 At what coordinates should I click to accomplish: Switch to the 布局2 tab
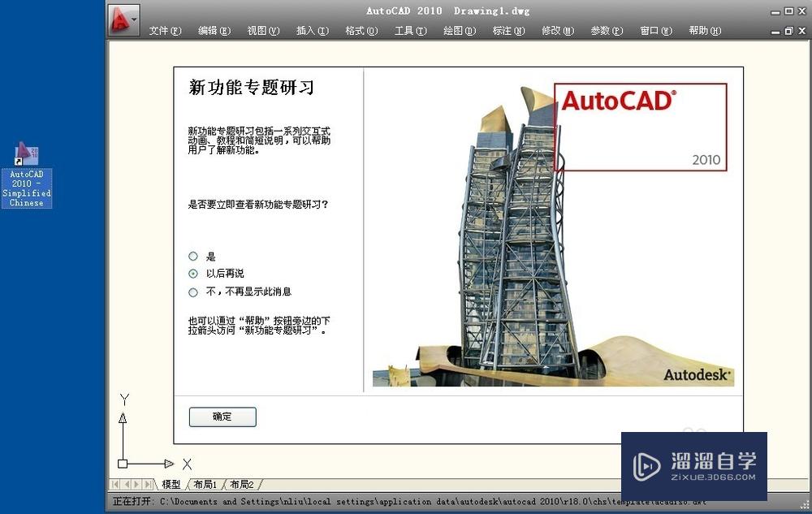pyautogui.click(x=242, y=484)
